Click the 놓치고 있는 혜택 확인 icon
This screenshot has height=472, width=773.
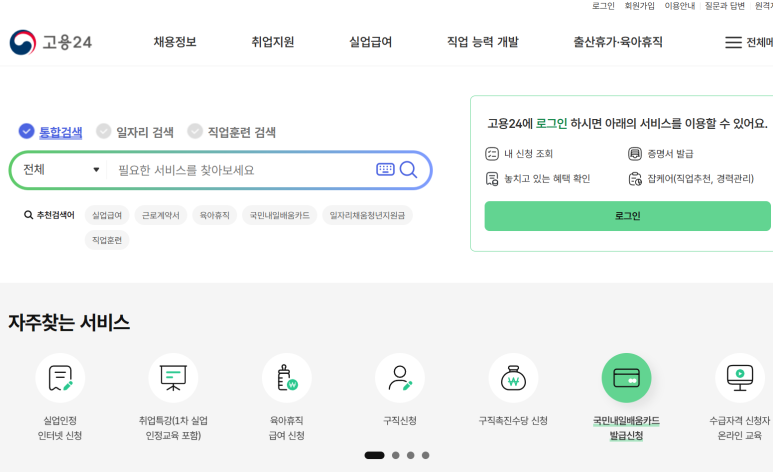492,179
